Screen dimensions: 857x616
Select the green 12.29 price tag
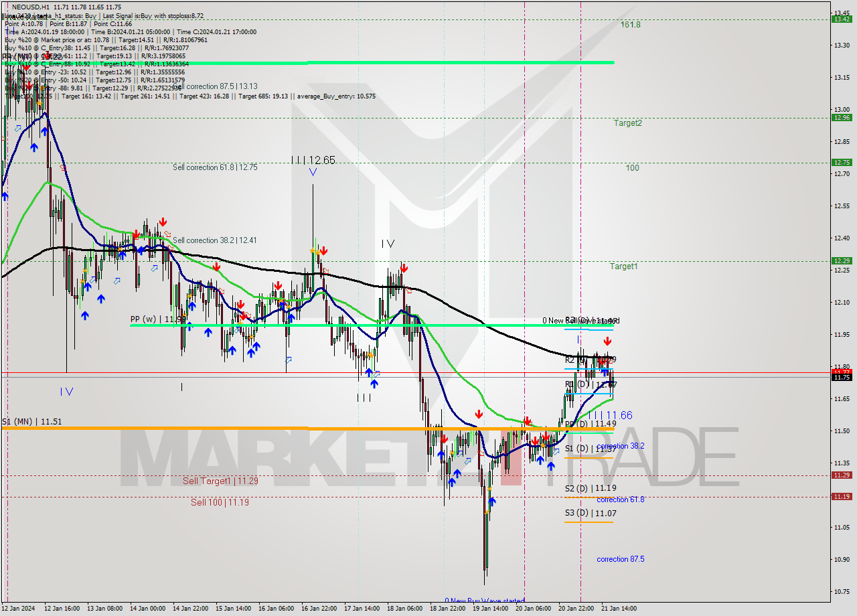(x=841, y=260)
